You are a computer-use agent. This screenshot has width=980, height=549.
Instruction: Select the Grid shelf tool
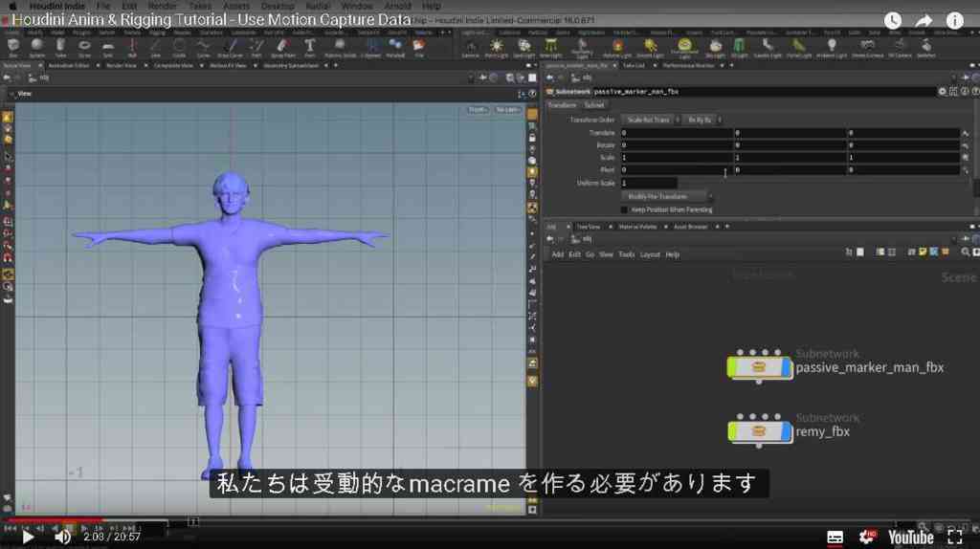point(108,48)
